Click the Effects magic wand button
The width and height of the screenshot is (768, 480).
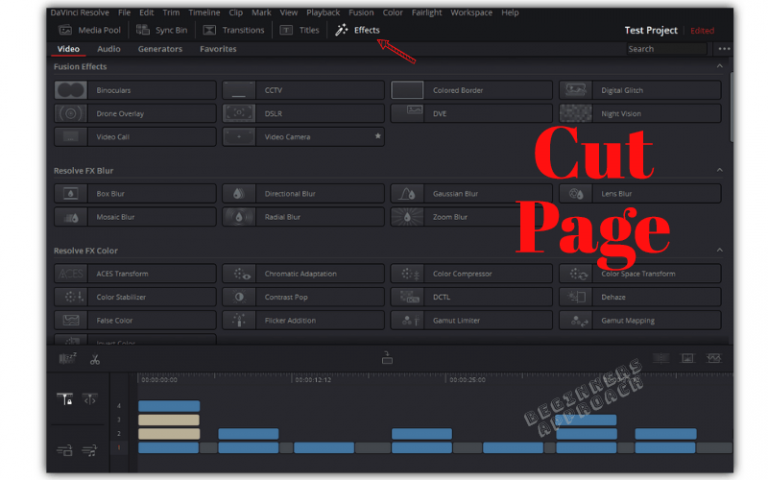point(357,30)
